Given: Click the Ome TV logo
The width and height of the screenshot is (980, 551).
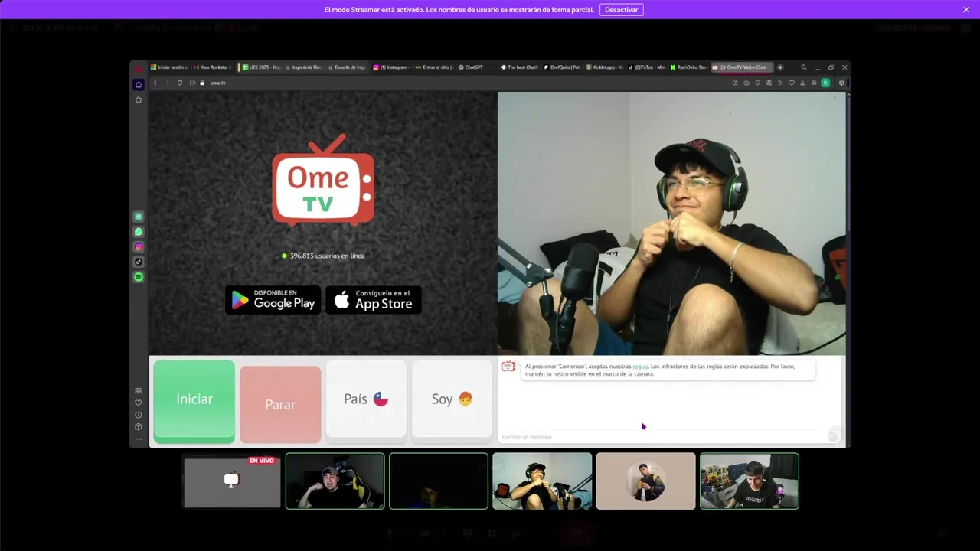Looking at the screenshot, I should click(323, 181).
